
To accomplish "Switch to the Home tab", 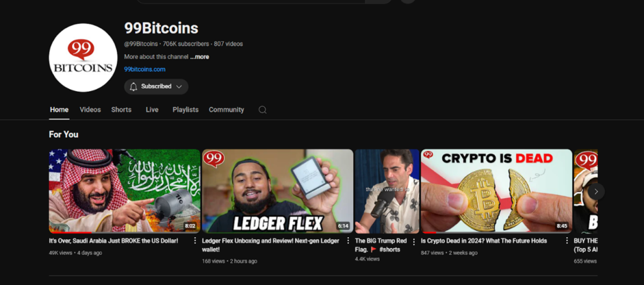I will [59, 109].
